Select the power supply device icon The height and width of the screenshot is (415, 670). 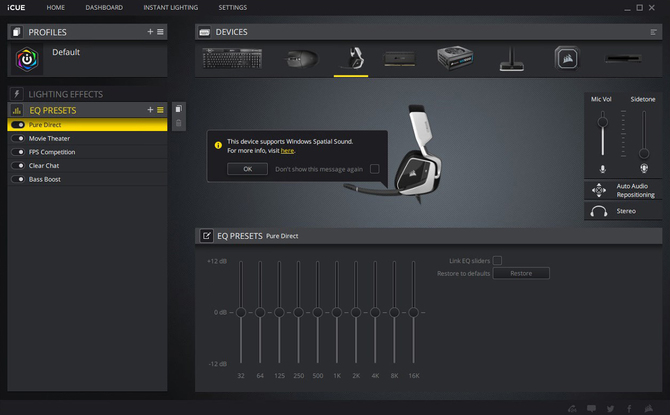pos(455,58)
